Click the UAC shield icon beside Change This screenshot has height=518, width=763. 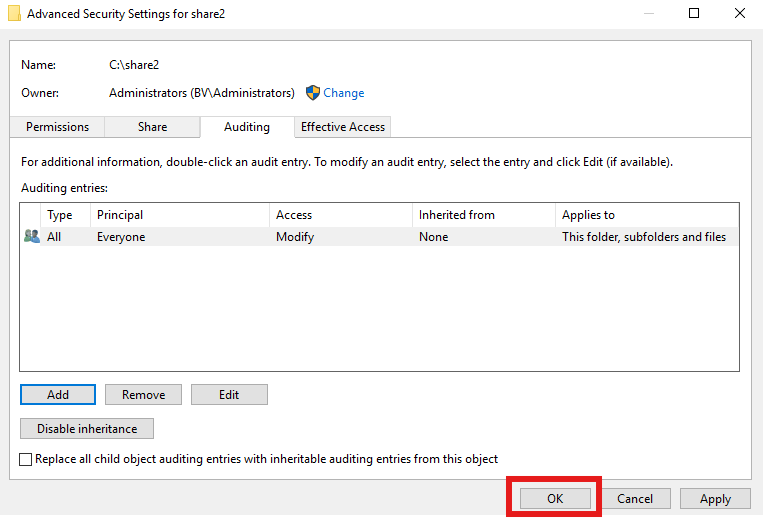312,93
